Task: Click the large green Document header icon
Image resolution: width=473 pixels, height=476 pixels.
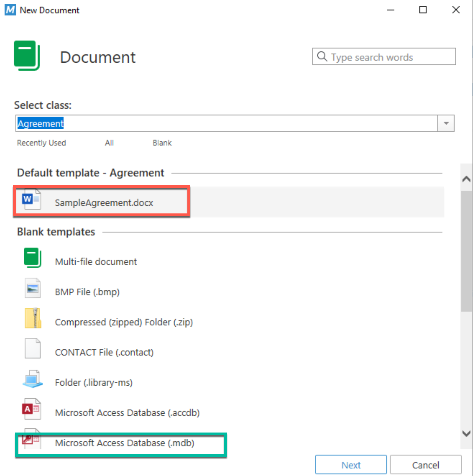Action: (27, 56)
